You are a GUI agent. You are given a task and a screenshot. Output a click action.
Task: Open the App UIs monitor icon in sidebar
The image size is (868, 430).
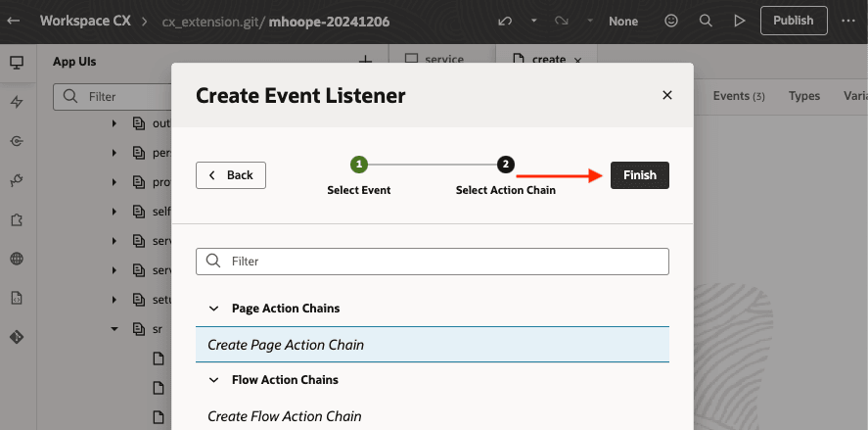pos(17,63)
